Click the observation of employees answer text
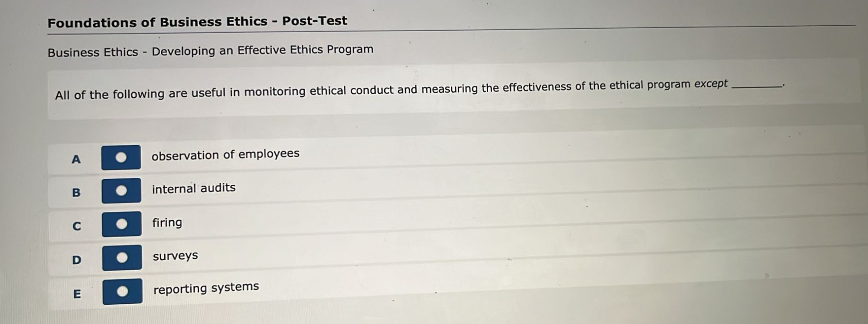The image size is (868, 324). pyautogui.click(x=226, y=154)
